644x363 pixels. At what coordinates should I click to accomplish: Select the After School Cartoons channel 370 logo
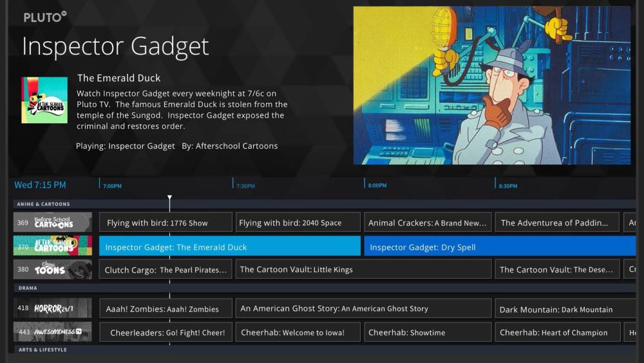click(53, 246)
